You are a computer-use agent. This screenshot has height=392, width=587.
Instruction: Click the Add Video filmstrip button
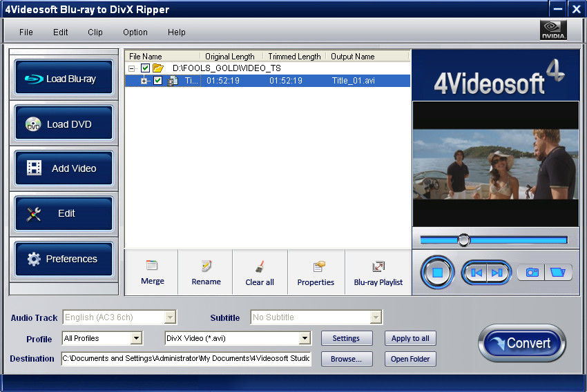click(x=64, y=168)
